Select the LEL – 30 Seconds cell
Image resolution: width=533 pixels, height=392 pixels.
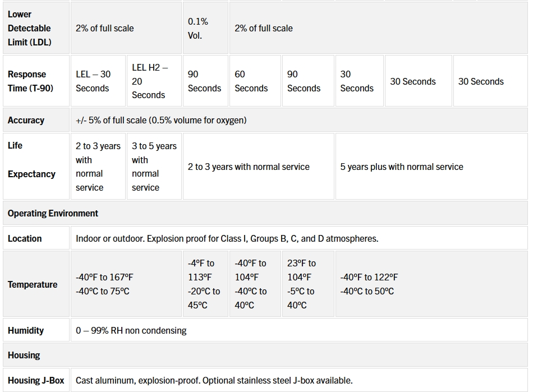click(x=93, y=81)
